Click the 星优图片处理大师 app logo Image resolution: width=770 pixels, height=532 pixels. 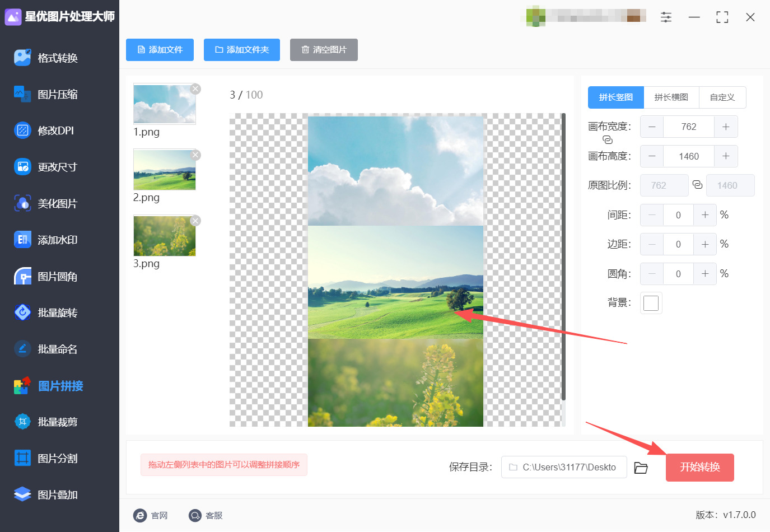pos(13,17)
